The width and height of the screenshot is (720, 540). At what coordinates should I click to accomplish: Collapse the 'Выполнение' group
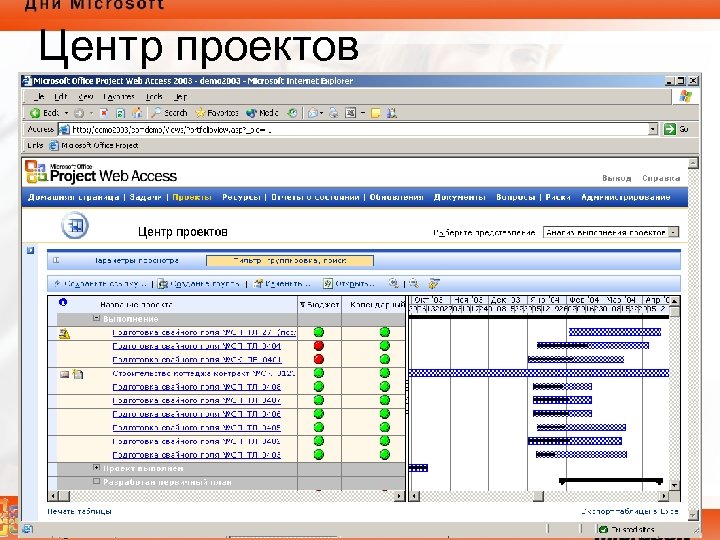pyautogui.click(x=96, y=318)
